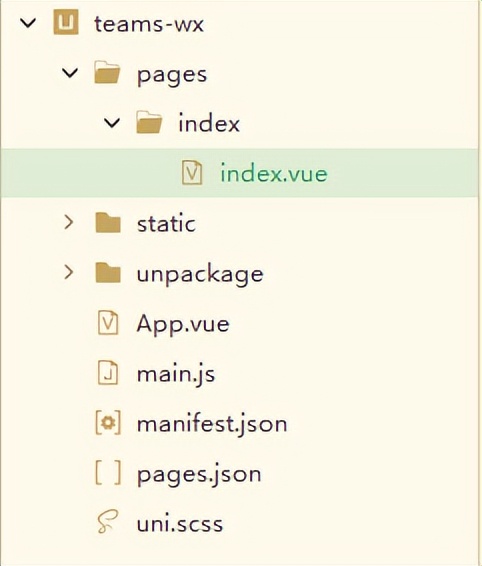This screenshot has height=566, width=482.
Task: Click the manifest.json gear bracket icon
Action: pos(108,423)
